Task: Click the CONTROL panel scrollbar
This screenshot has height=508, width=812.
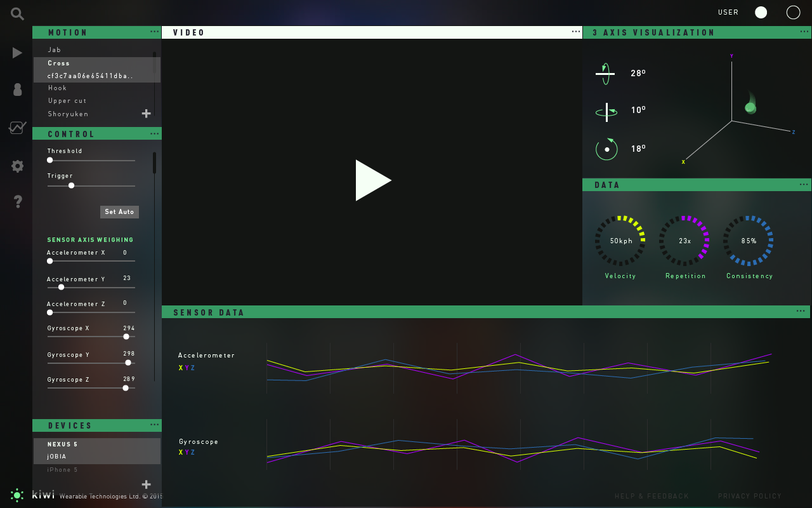Action: (x=154, y=163)
